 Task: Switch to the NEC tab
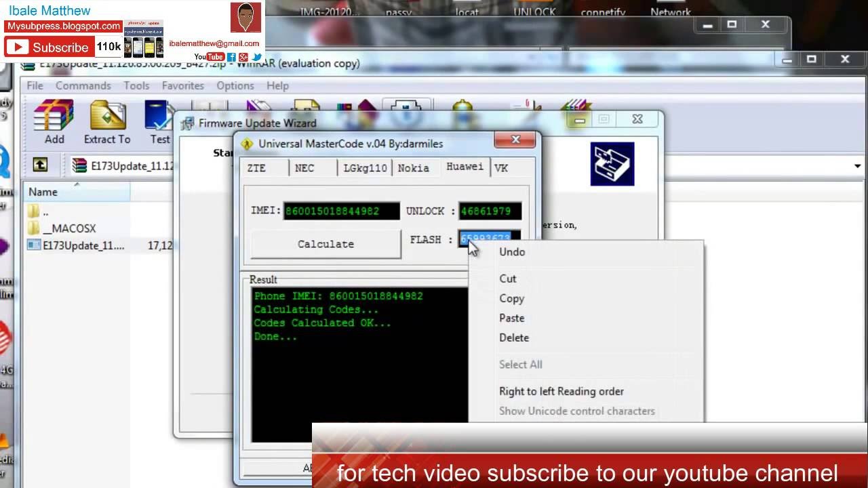pos(304,168)
